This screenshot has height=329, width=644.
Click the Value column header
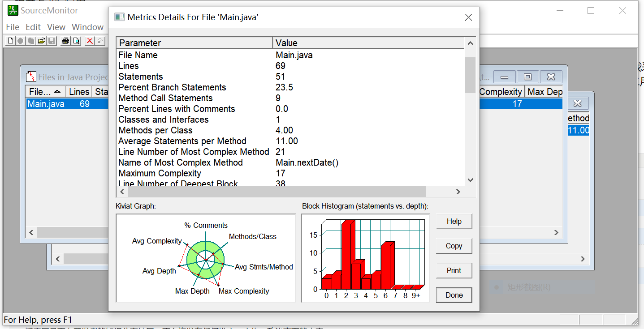click(369, 43)
